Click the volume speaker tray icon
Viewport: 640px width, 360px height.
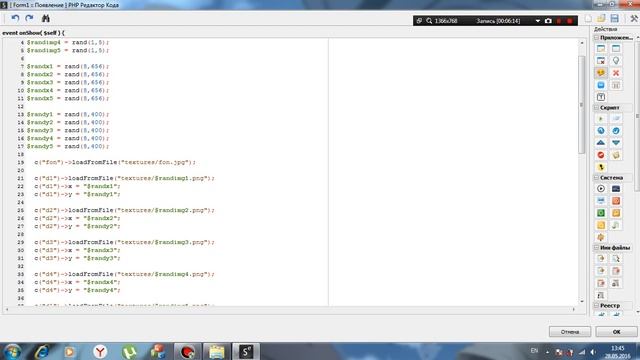click(x=593, y=352)
